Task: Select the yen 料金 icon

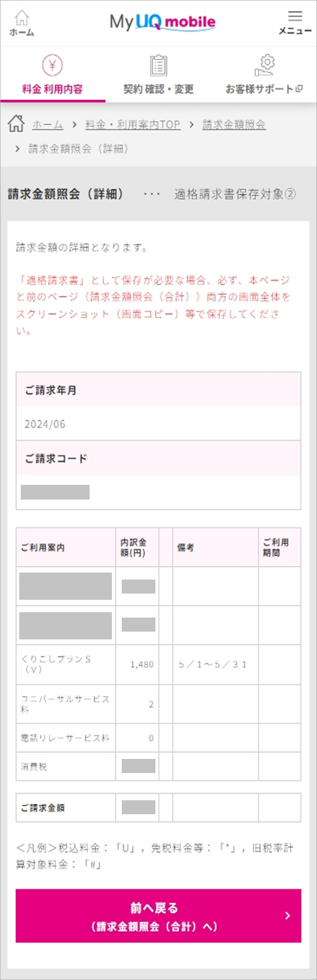Action: point(52,65)
